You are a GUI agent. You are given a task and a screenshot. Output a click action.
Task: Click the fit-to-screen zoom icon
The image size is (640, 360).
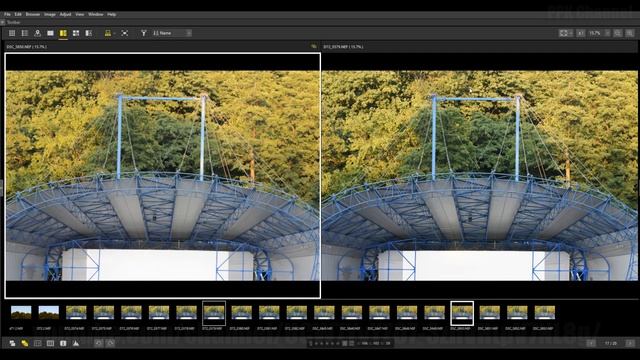point(564,33)
